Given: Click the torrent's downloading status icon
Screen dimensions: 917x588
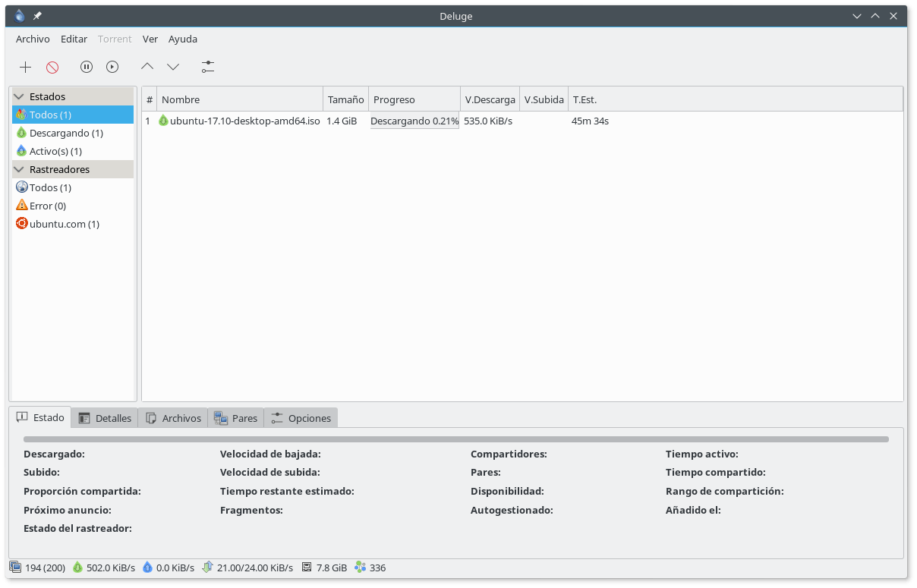Looking at the screenshot, I should point(163,121).
